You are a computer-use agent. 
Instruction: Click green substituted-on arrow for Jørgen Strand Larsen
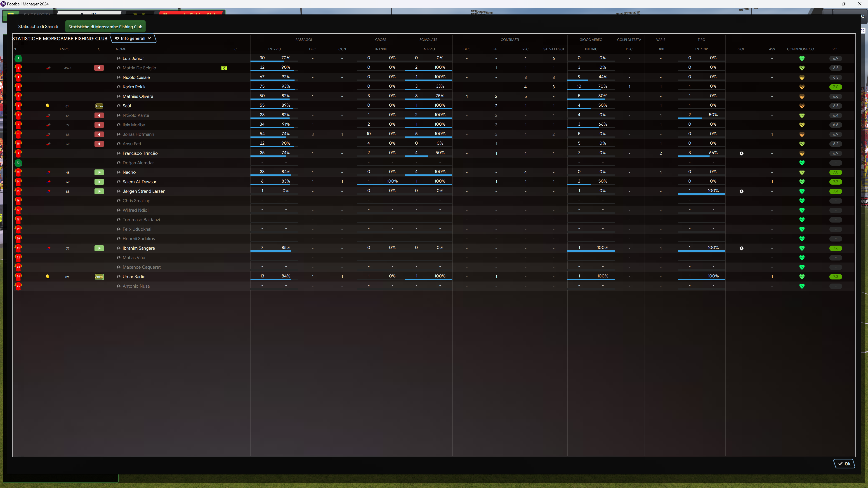tap(99, 191)
